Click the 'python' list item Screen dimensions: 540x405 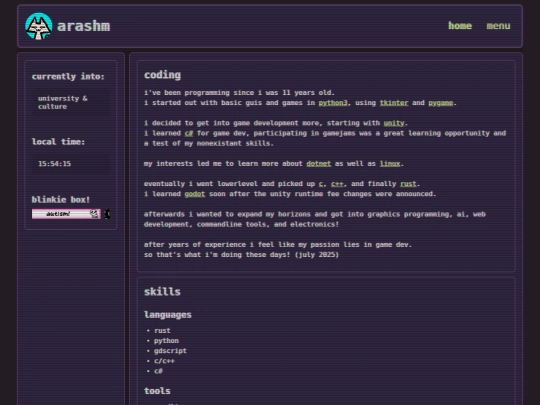click(166, 341)
